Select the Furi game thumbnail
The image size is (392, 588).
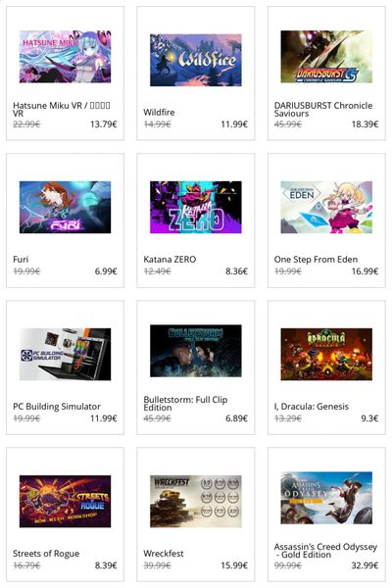click(65, 207)
